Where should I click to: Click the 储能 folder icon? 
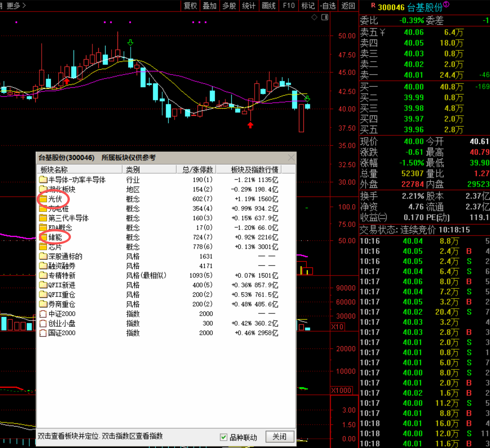point(43,237)
